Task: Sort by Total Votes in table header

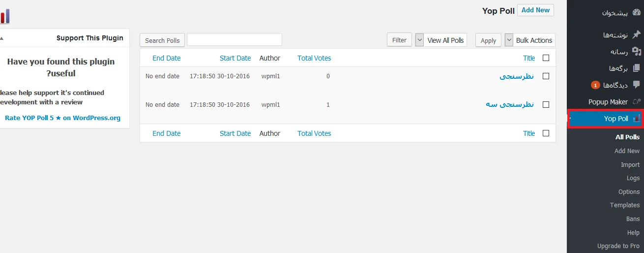Action: pos(314,58)
